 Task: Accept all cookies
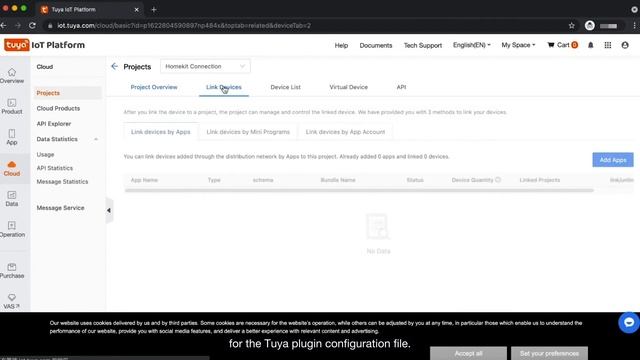tap(468, 353)
